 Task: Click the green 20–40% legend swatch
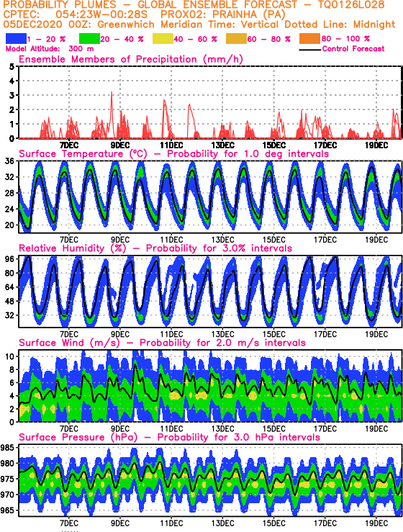tap(89, 39)
